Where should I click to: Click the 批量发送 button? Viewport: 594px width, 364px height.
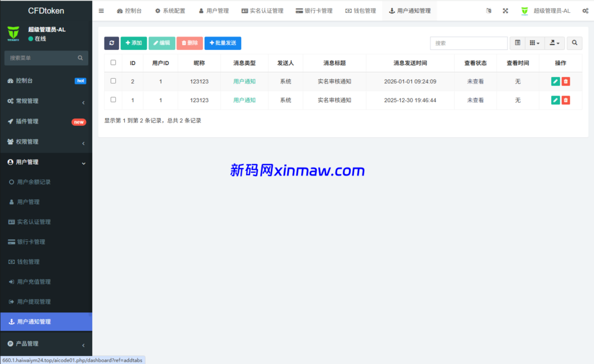coord(223,43)
